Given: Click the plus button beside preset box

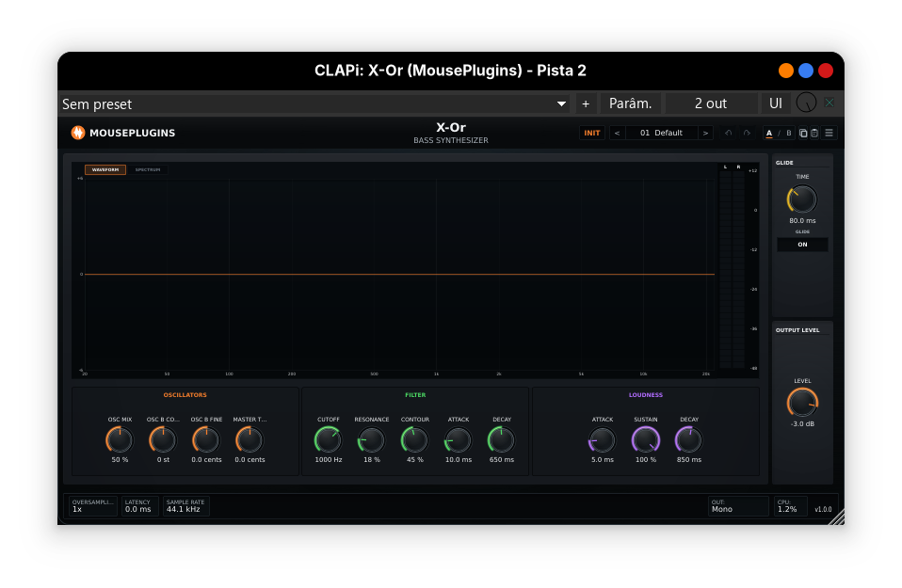Looking at the screenshot, I should 585,104.
